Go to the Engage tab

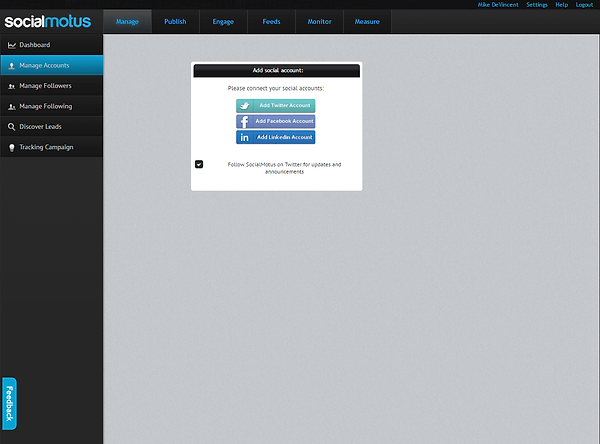click(x=223, y=21)
